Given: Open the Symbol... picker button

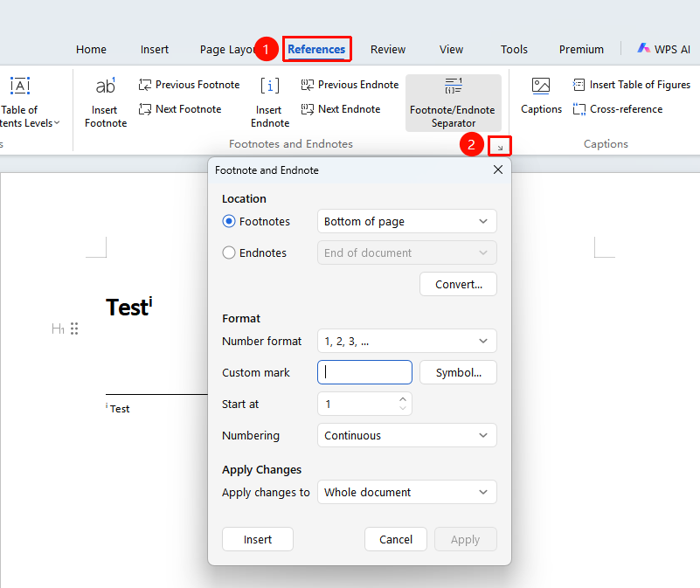Looking at the screenshot, I should 458,372.
